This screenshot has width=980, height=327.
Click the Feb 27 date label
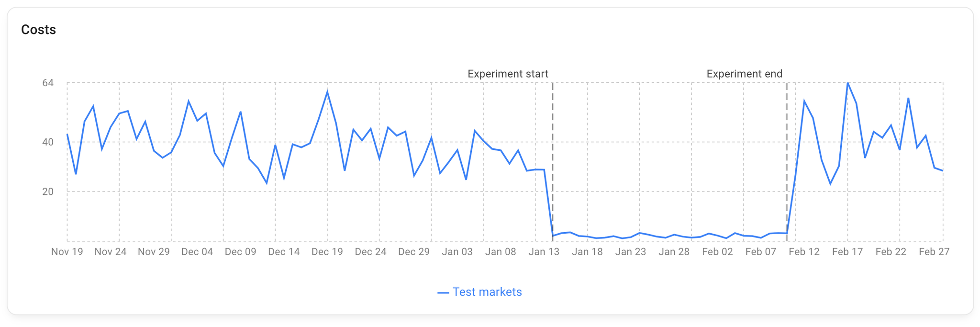[934, 252]
